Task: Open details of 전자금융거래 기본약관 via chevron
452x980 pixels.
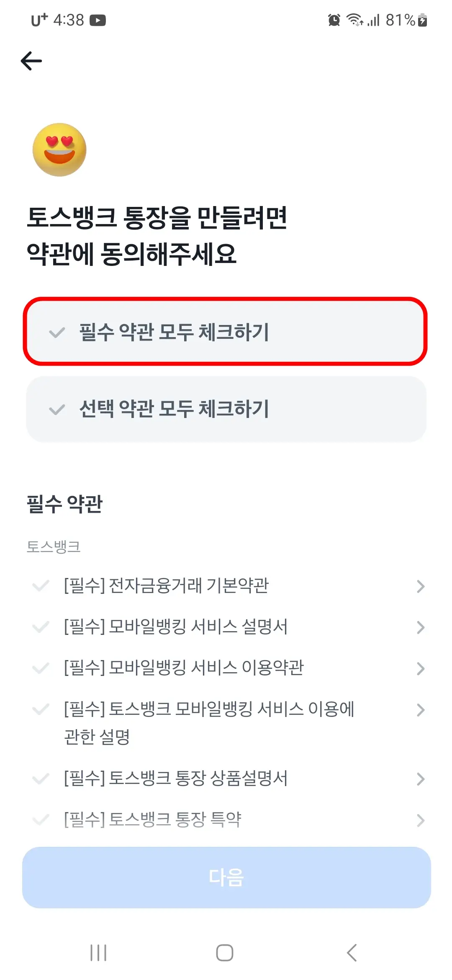Action: [421, 587]
